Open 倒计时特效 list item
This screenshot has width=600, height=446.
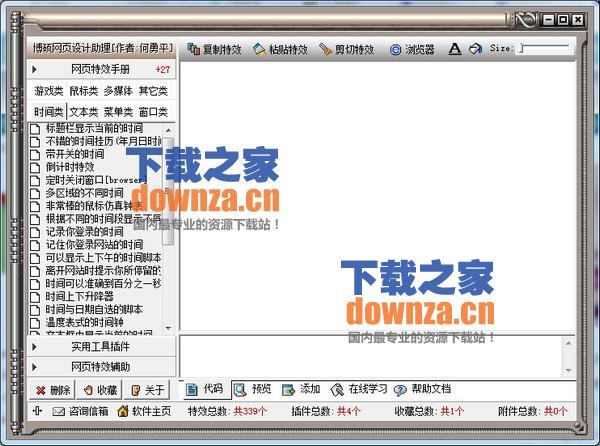[70, 167]
